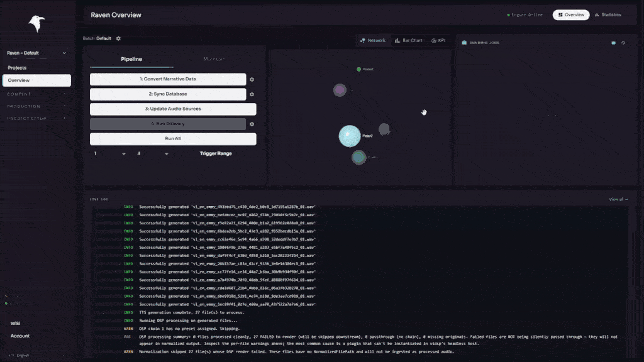
Task: Click the refresh icon in Running Jobs panel
Action: pyautogui.click(x=623, y=43)
